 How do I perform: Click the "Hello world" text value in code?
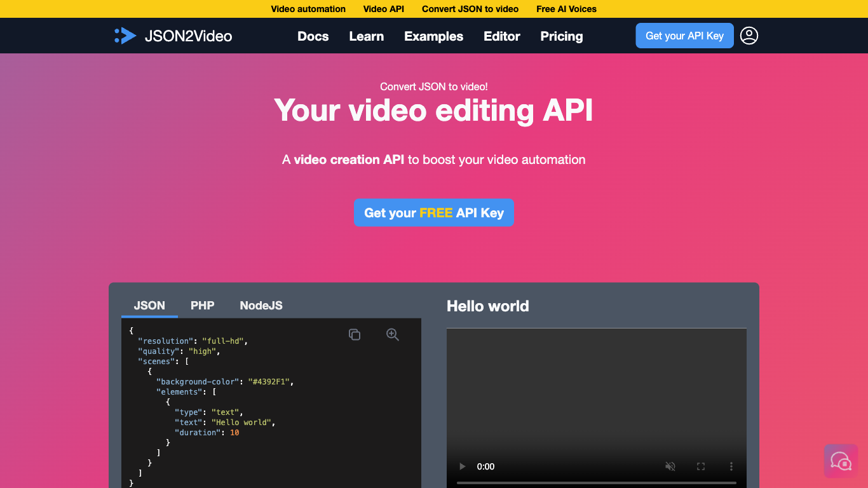(241, 423)
